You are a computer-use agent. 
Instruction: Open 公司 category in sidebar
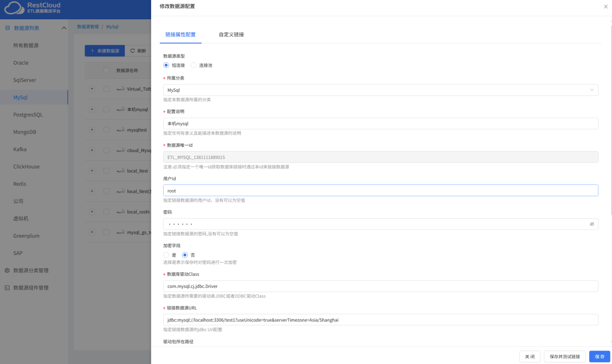[x=18, y=201]
